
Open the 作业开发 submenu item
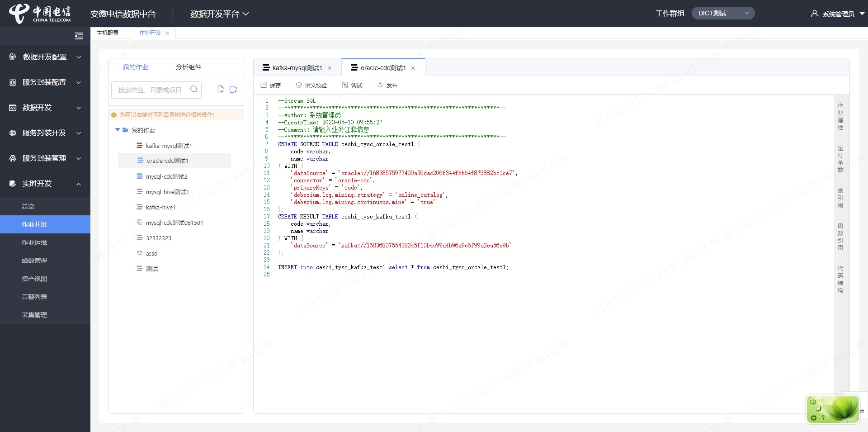click(45, 224)
